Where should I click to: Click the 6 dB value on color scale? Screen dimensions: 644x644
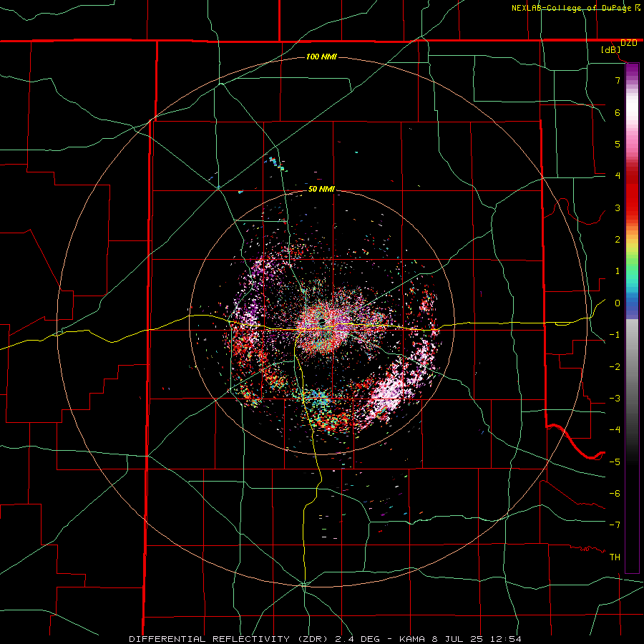coord(618,112)
